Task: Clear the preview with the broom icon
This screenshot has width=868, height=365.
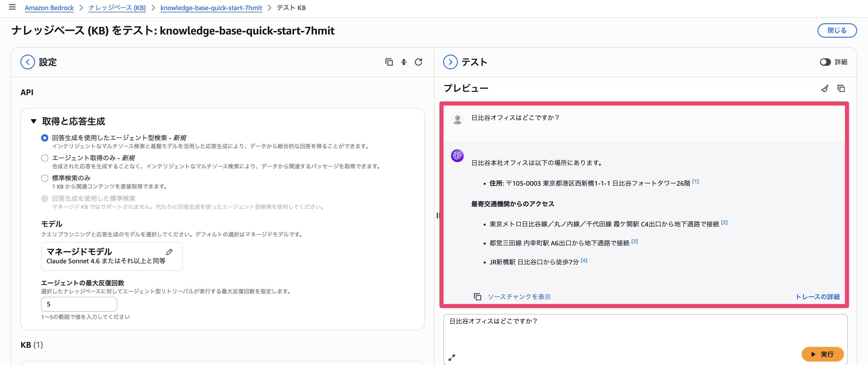Action: click(825, 89)
